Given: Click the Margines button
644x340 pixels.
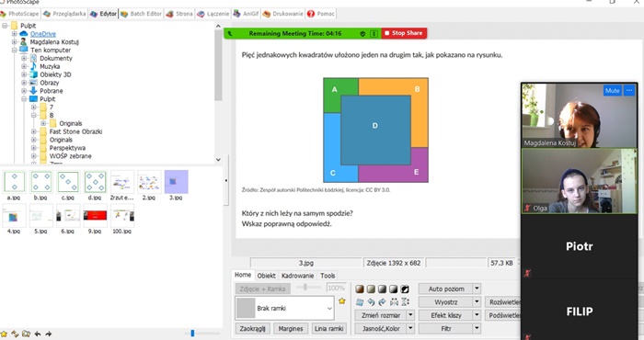Looking at the screenshot, I should pyautogui.click(x=291, y=329).
